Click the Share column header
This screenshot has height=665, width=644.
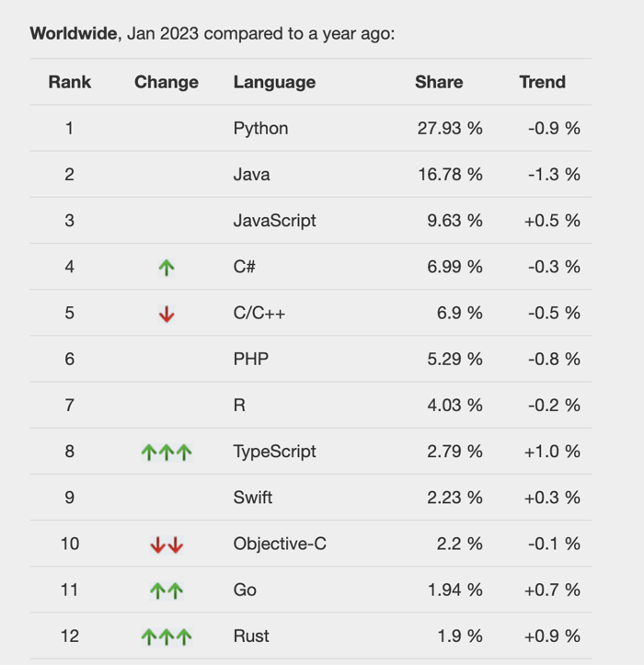pyautogui.click(x=439, y=82)
